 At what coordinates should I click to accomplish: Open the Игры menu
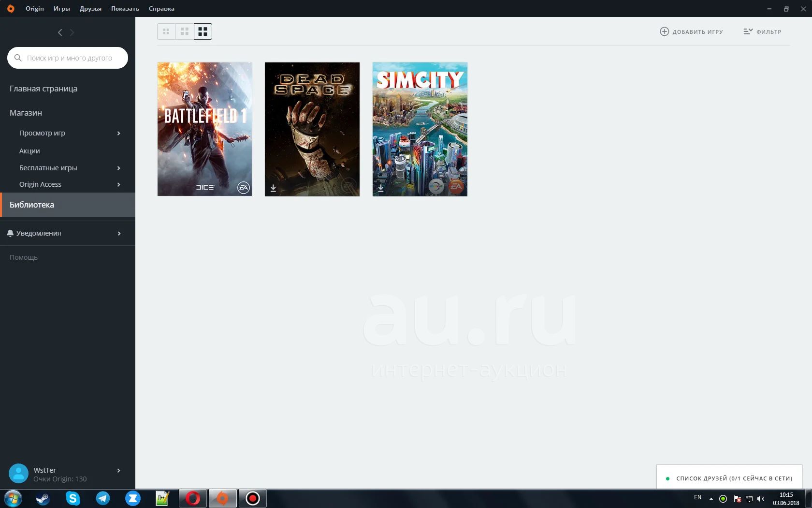point(62,9)
